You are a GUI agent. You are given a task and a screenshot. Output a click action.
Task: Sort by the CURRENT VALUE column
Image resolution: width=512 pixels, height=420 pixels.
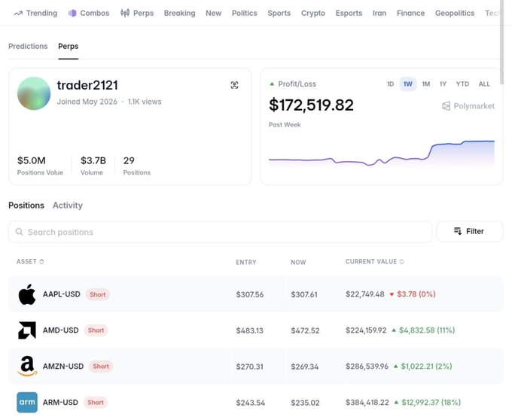(x=374, y=261)
